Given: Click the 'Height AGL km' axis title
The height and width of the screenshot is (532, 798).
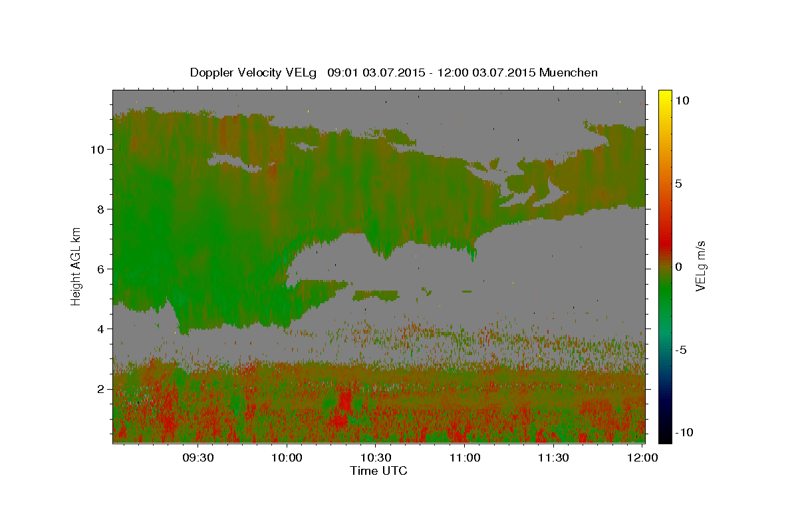Looking at the screenshot, I should point(76,265).
